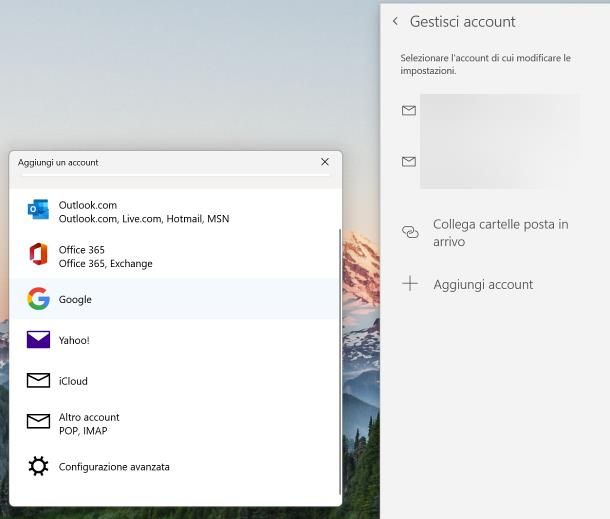Click the Office 365 logo icon
610x519 pixels.
pos(39,254)
